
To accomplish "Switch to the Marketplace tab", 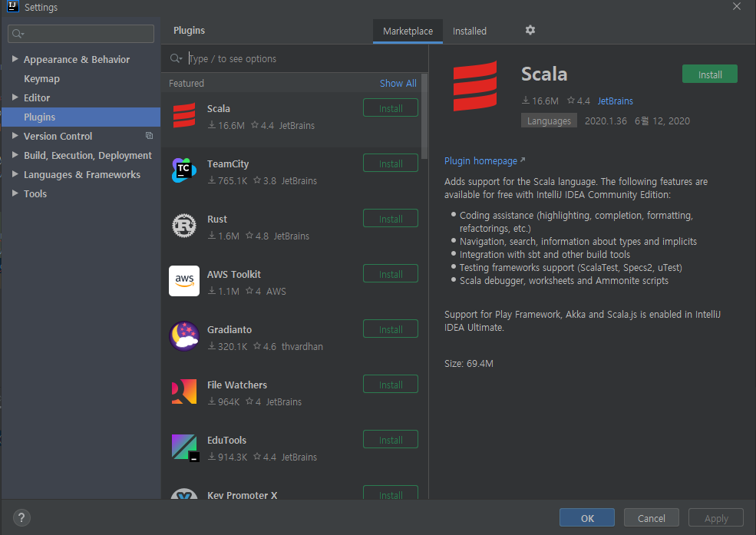I will 408,31.
